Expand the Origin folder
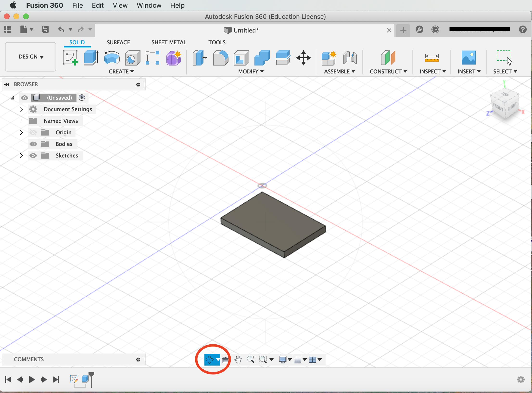The height and width of the screenshot is (393, 532). (x=21, y=132)
